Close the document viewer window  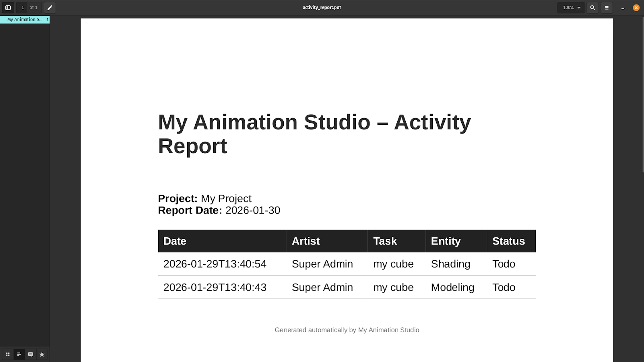pyautogui.click(x=636, y=8)
